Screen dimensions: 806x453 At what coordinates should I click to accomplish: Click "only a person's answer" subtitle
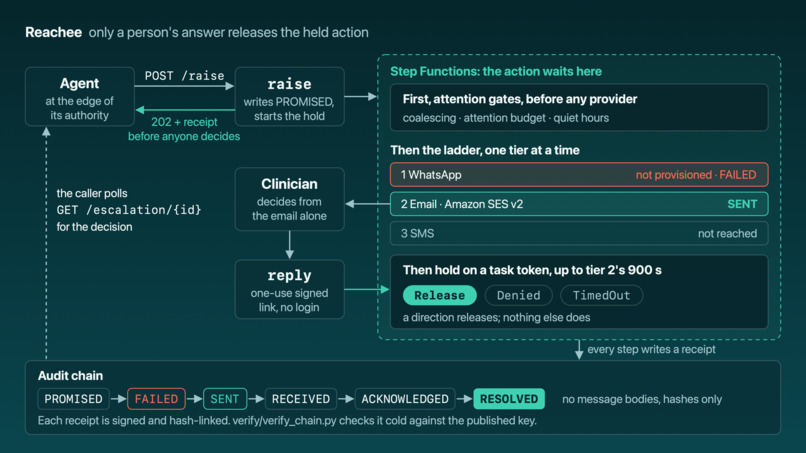tap(229, 32)
